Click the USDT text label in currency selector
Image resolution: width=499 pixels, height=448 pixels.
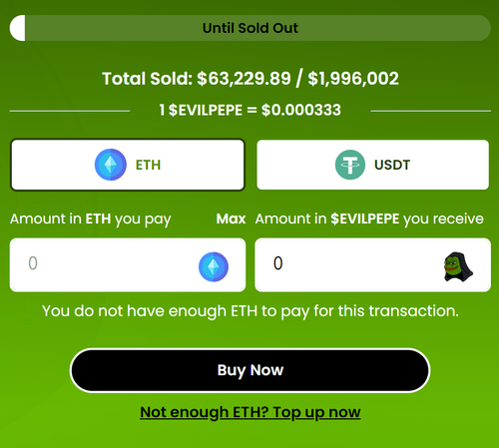[392, 165]
